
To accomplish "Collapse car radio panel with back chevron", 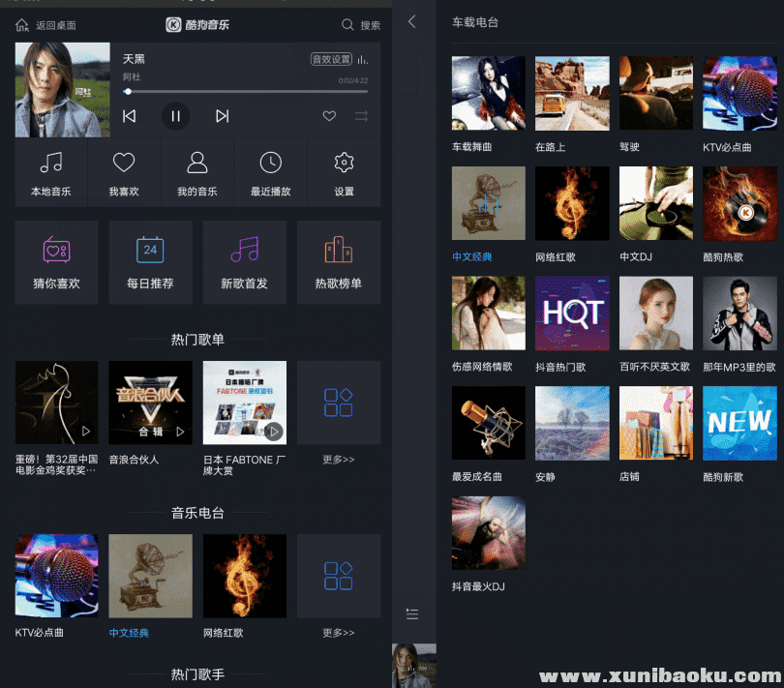I will [x=412, y=21].
